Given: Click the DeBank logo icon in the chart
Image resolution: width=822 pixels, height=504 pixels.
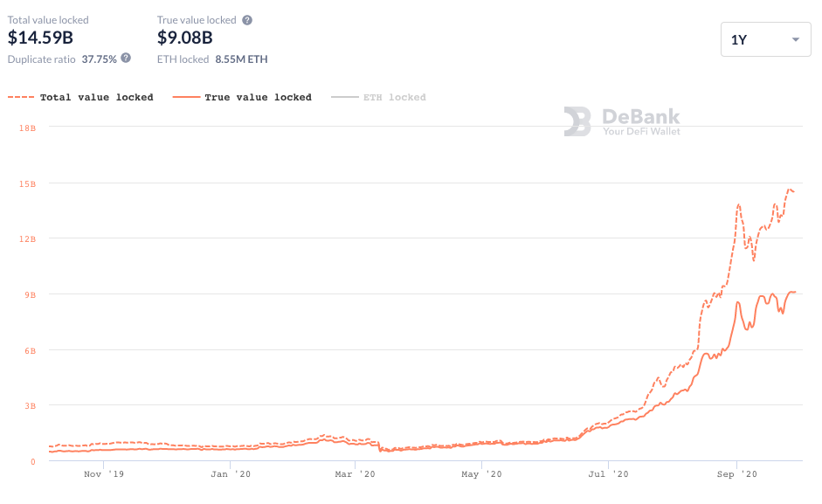Looking at the screenshot, I should pos(577,121).
